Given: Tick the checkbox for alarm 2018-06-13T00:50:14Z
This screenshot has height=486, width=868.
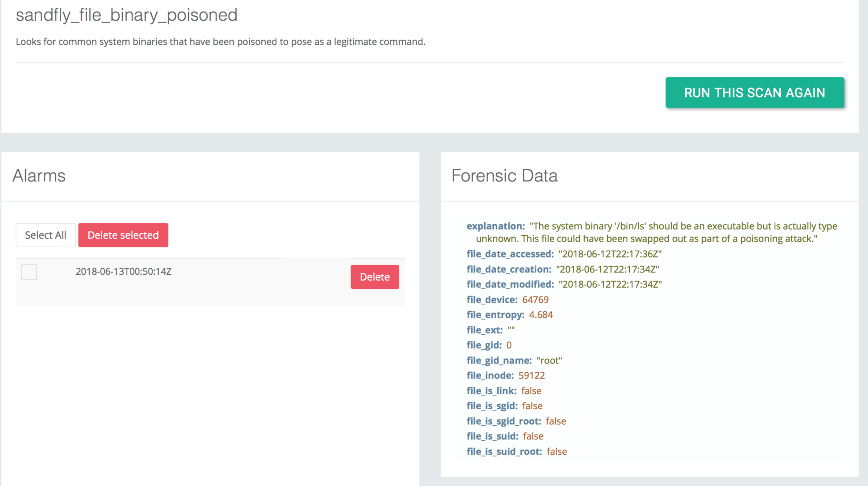Looking at the screenshot, I should click(29, 272).
